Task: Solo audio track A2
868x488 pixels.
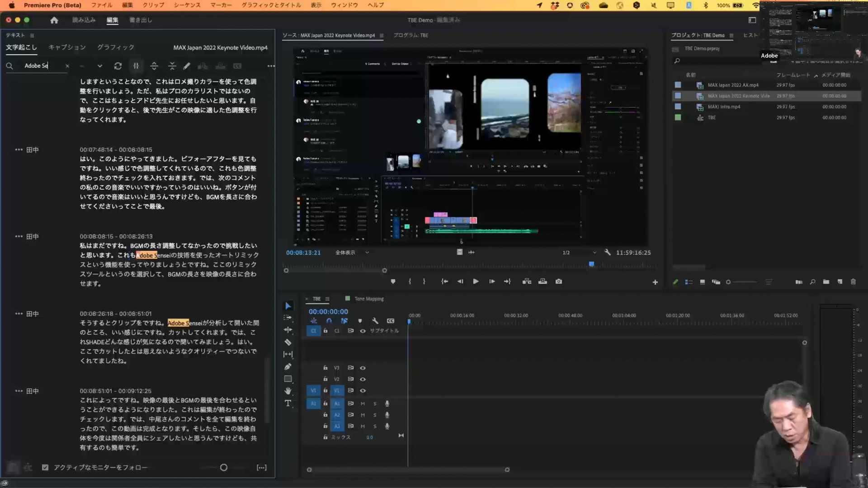Action: coord(375,415)
